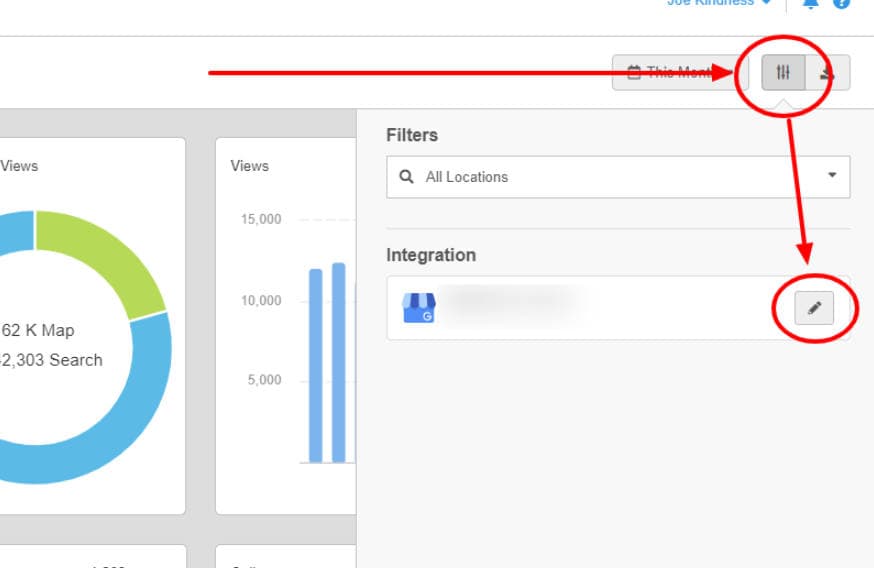The height and width of the screenshot is (568, 874).
Task: Open the dashboard settings sliders icon
Action: point(783,72)
